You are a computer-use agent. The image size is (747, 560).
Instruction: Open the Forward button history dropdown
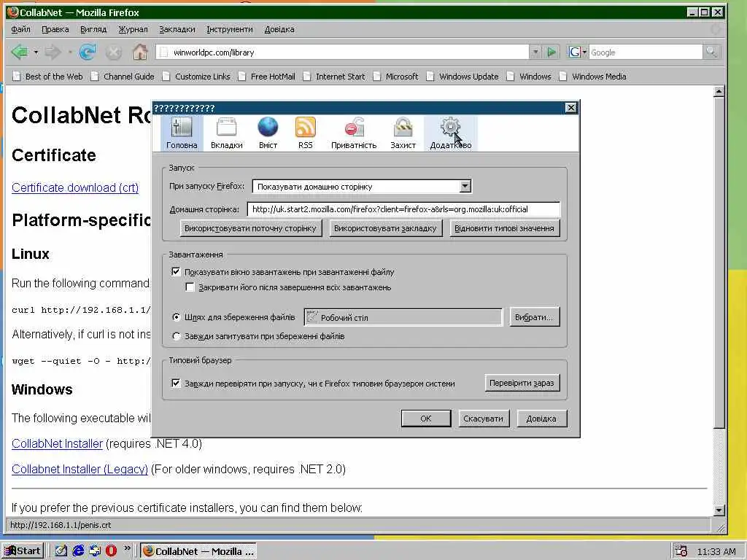click(69, 52)
